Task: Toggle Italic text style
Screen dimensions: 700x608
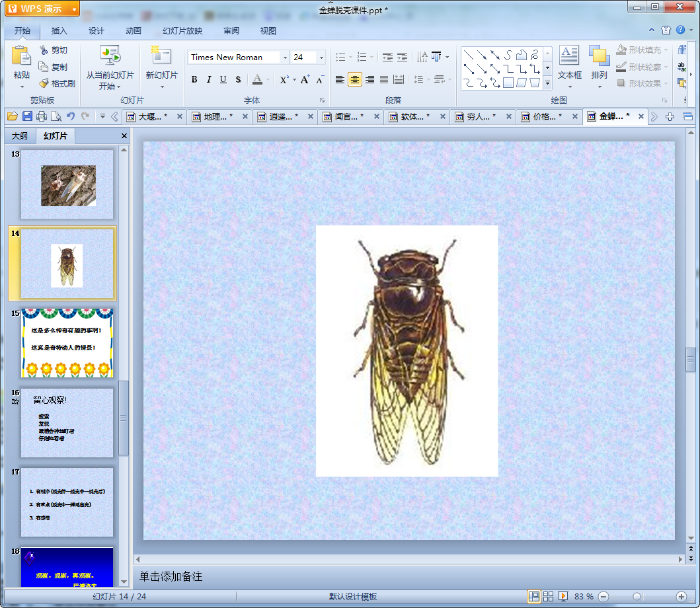Action: 209,79
